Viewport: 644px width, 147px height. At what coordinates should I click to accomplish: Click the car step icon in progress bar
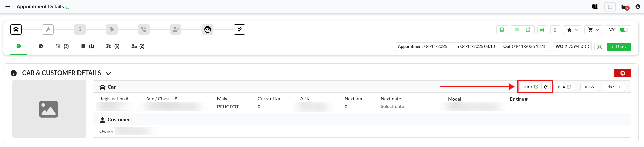point(16,29)
